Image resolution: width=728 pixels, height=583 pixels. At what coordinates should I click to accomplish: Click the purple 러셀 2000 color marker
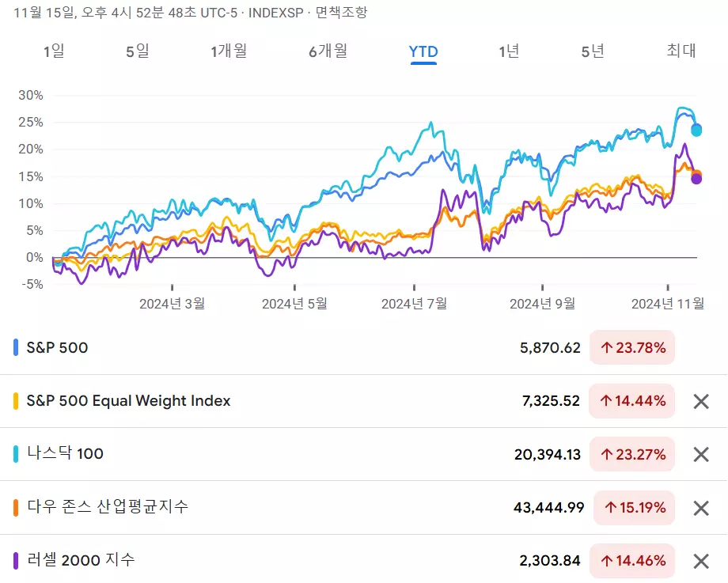pyautogui.click(x=16, y=561)
